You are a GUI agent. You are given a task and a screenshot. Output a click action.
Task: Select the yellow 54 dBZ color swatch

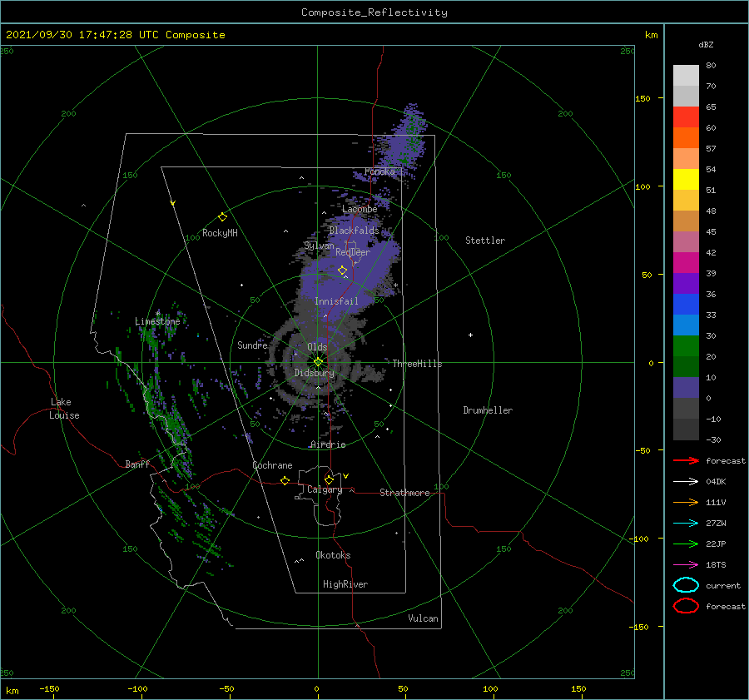tap(686, 179)
